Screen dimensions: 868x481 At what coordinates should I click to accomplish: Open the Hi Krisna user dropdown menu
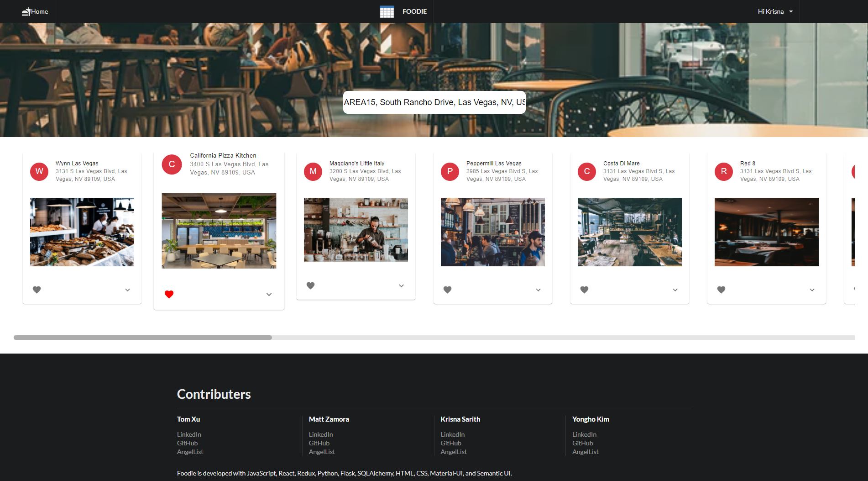[x=775, y=12]
